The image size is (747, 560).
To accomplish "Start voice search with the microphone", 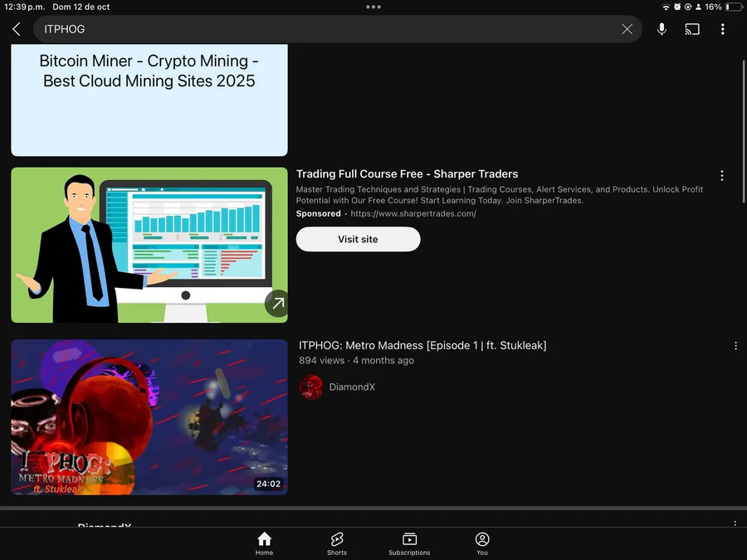I will (x=662, y=29).
